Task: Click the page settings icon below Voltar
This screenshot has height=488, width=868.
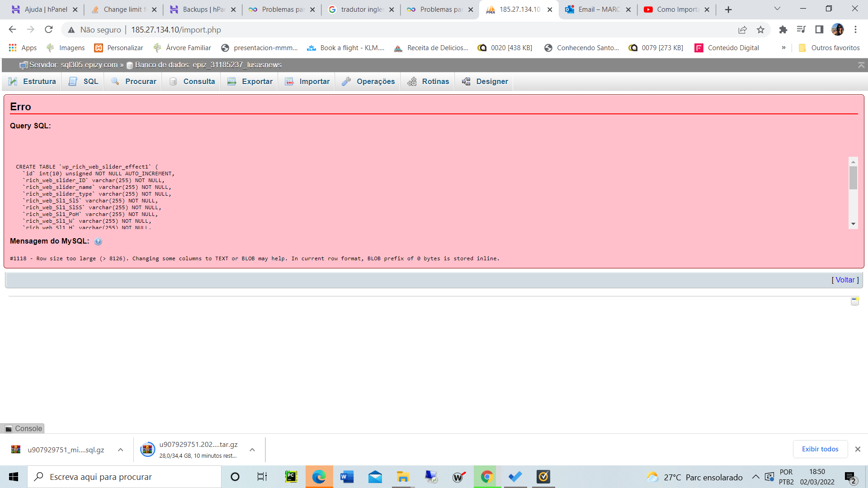Action: pos(854,301)
